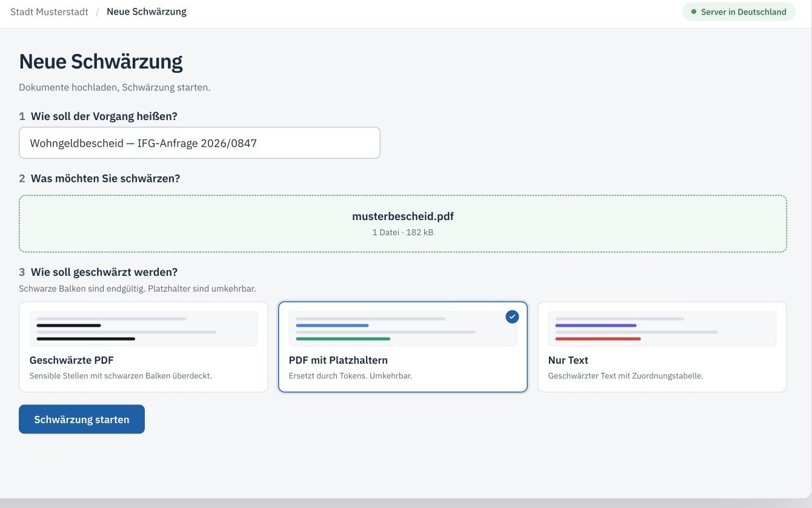Image resolution: width=812 pixels, height=508 pixels.
Task: Click the purple-red preview in Nur Text
Action: tap(662, 329)
